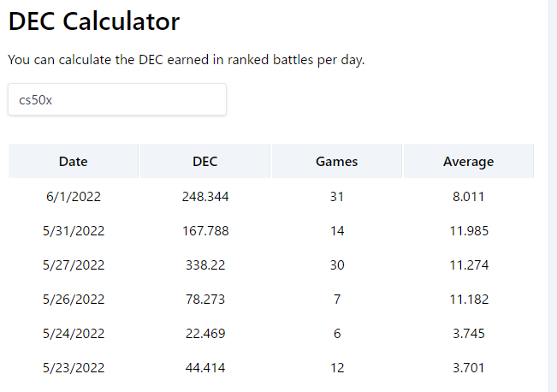Viewport: 557px width, 392px height.
Task: Click the vertical scrollbar on the right edge
Action: 553,196
